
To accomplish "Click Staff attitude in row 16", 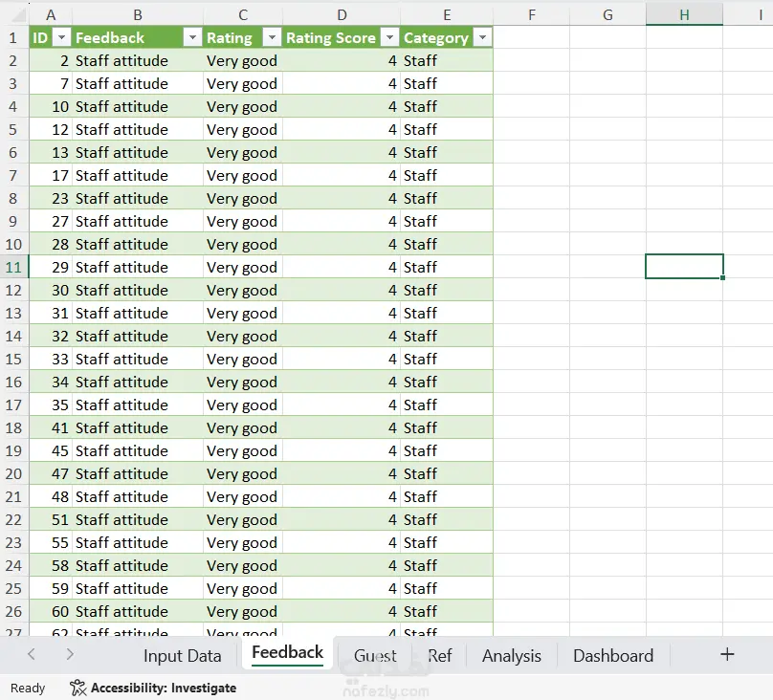I will pyautogui.click(x=121, y=382).
